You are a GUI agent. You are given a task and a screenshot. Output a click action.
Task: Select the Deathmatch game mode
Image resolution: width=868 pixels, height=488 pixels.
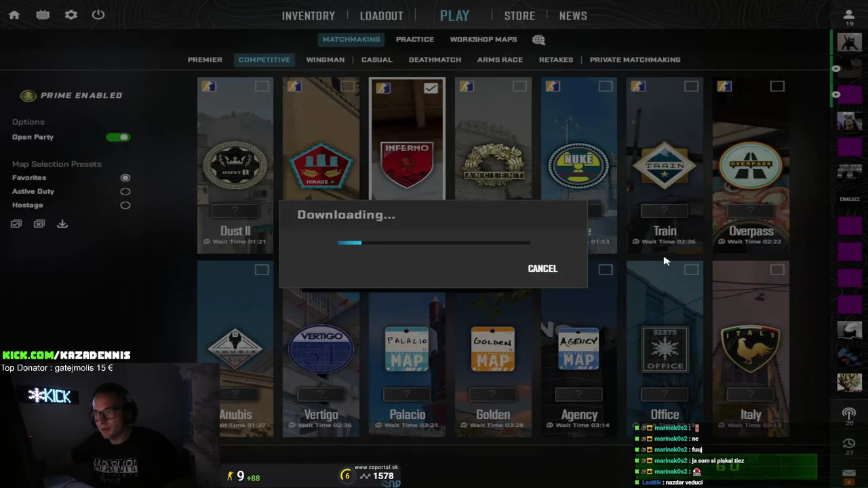pyautogui.click(x=435, y=60)
